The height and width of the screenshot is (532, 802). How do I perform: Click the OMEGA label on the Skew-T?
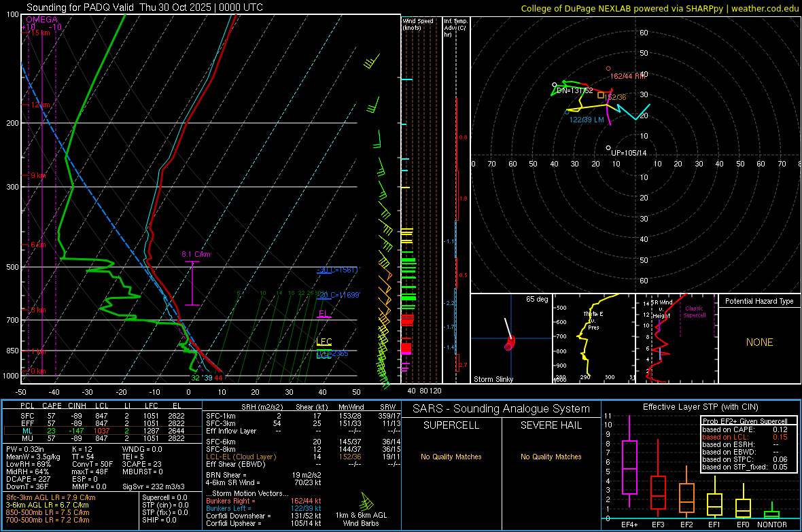[41, 20]
